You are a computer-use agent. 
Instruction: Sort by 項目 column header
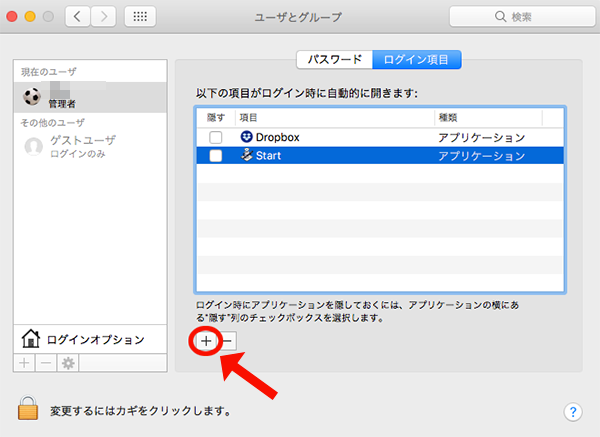[x=335, y=117]
